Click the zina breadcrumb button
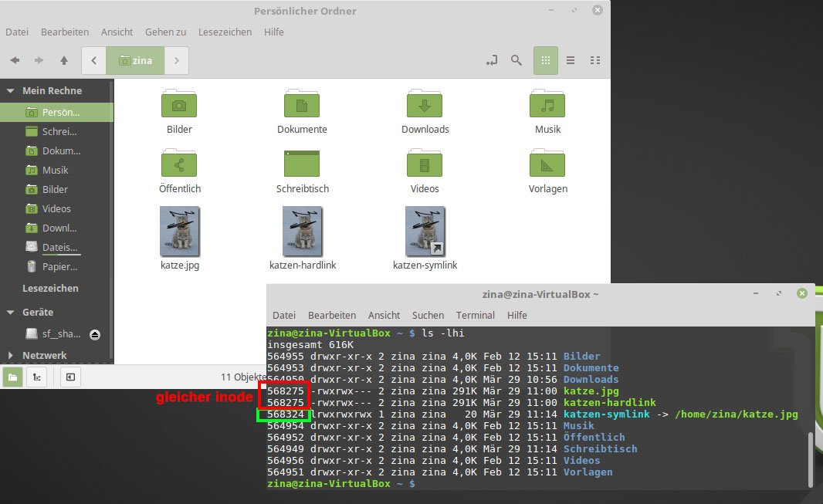Image resolution: width=823 pixels, height=504 pixels. click(x=135, y=60)
